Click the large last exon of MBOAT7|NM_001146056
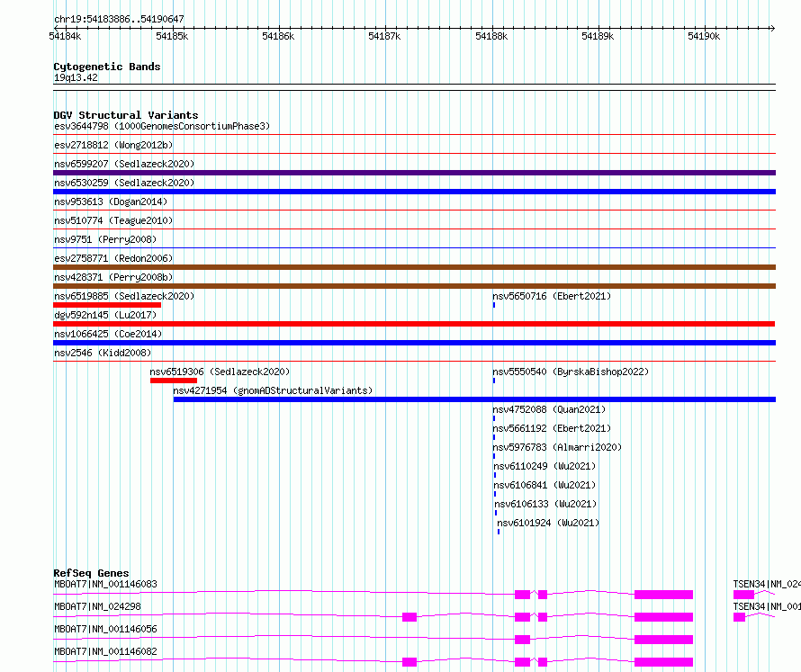The image size is (801, 672). 663,640
